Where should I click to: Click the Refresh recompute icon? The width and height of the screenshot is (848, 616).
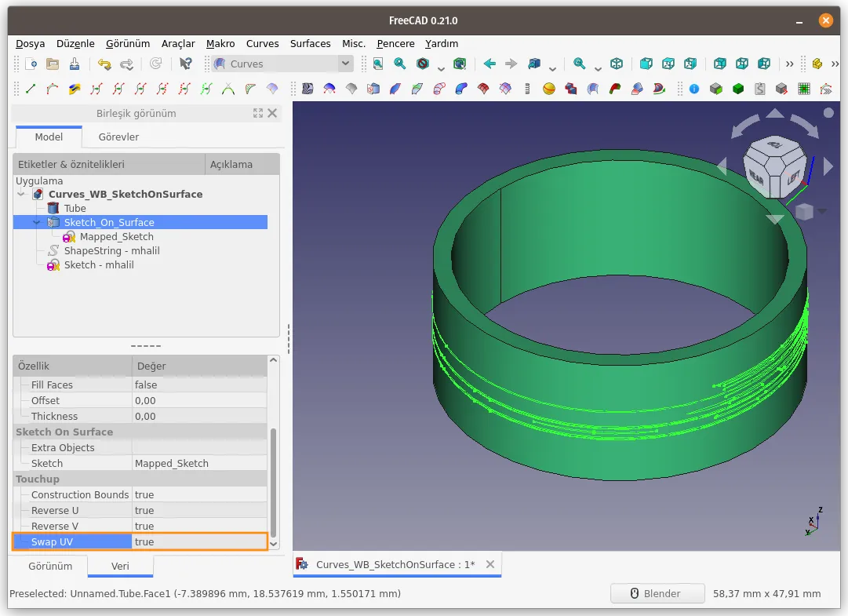coord(156,64)
